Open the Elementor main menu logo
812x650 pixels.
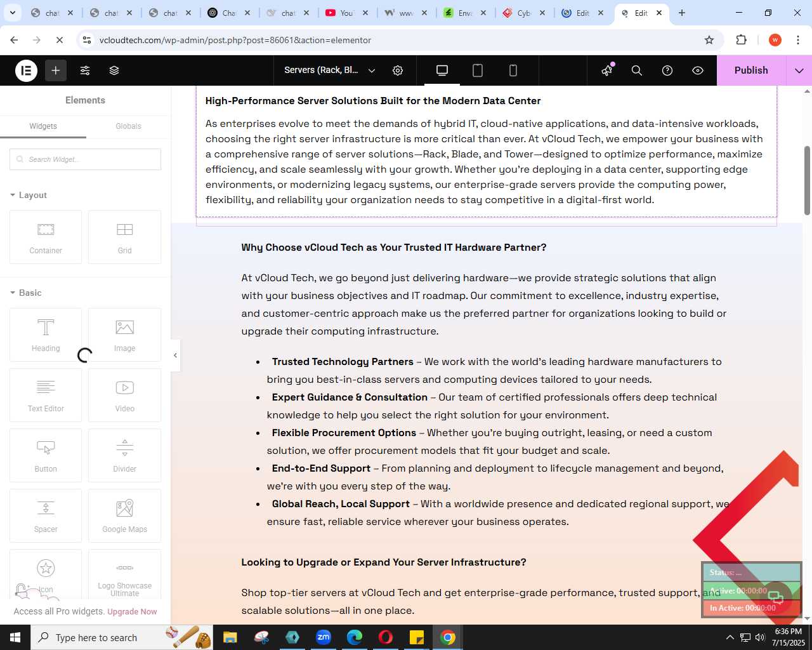[x=27, y=70]
